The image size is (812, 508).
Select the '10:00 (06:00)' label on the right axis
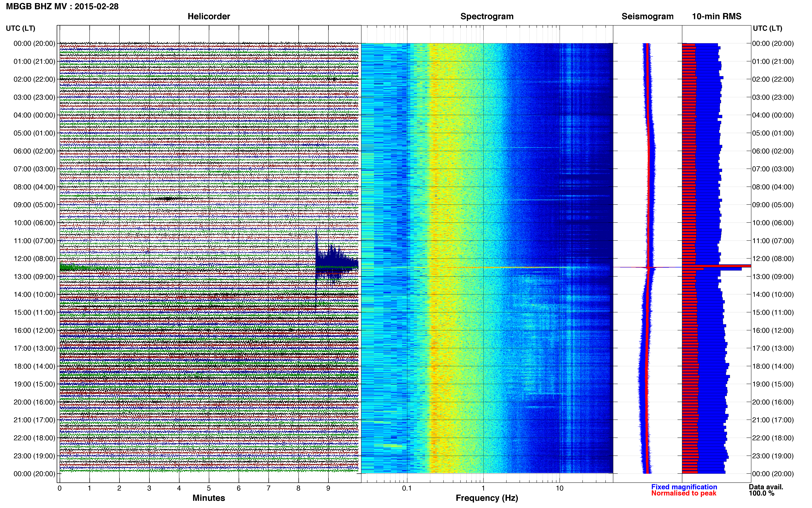[x=773, y=223]
